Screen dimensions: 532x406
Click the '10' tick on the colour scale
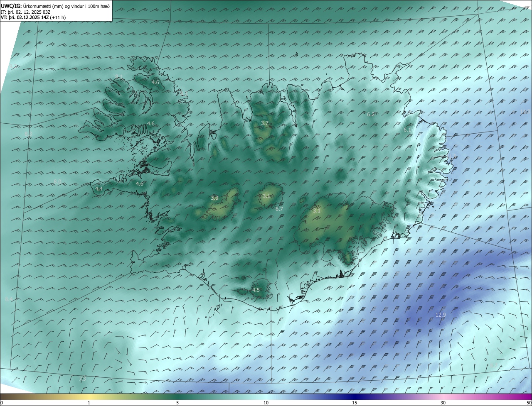pyautogui.click(x=266, y=403)
